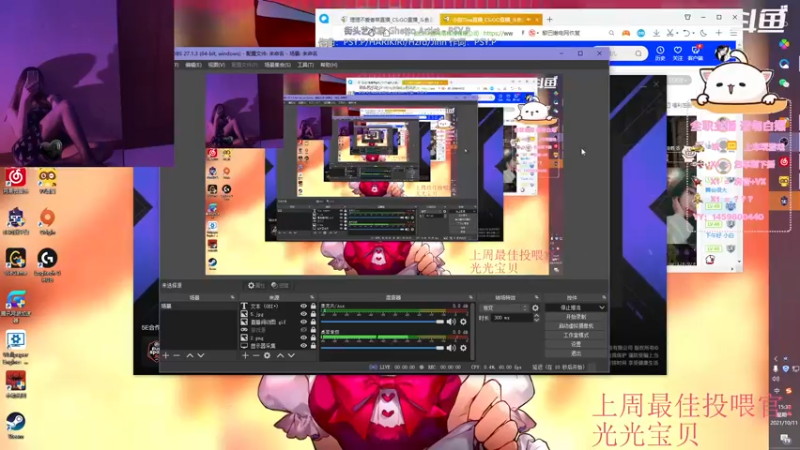Switch to the orange highlighted browser tab

(490, 19)
